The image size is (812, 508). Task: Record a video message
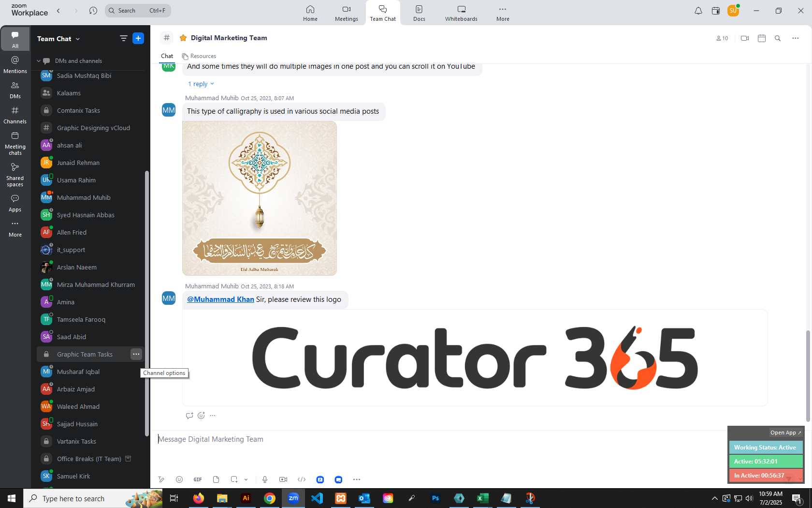283,479
